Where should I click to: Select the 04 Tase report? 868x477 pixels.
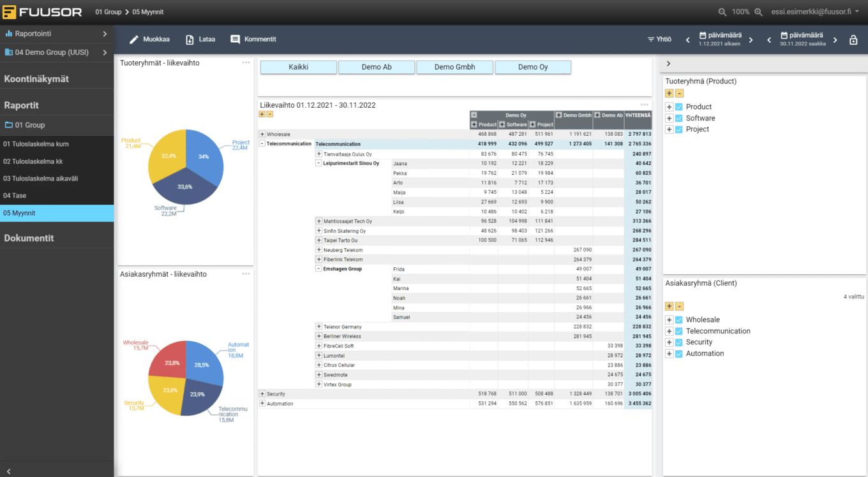click(15, 196)
